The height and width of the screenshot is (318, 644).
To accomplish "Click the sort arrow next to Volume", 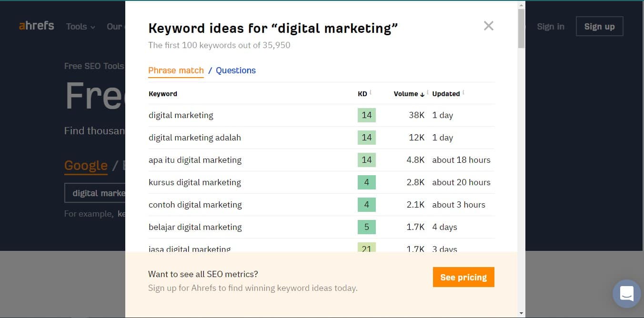I will click(x=422, y=94).
